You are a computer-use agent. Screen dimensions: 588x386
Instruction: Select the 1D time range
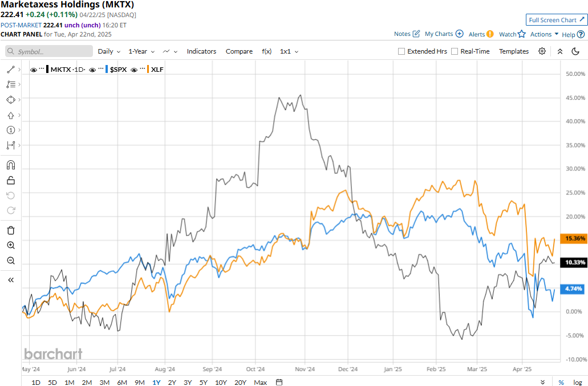[x=35, y=382]
